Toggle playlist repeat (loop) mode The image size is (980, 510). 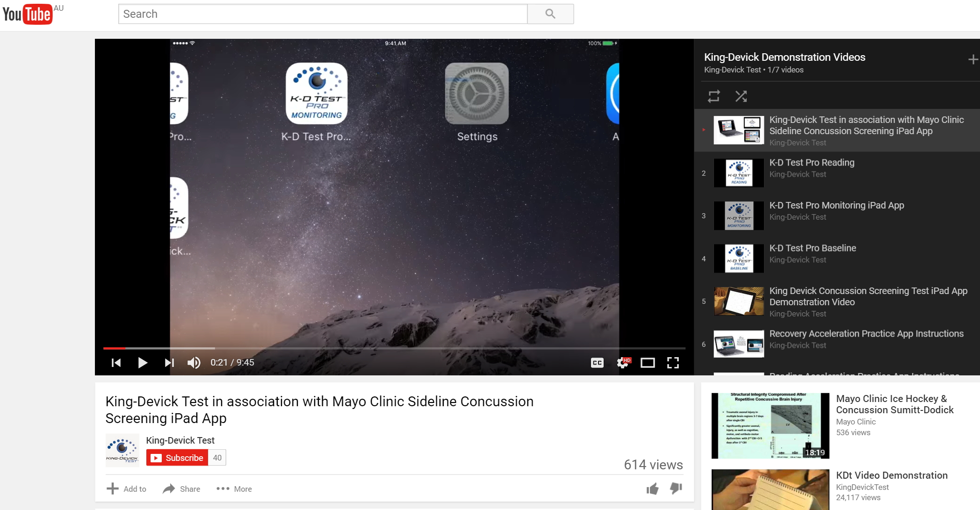(713, 96)
